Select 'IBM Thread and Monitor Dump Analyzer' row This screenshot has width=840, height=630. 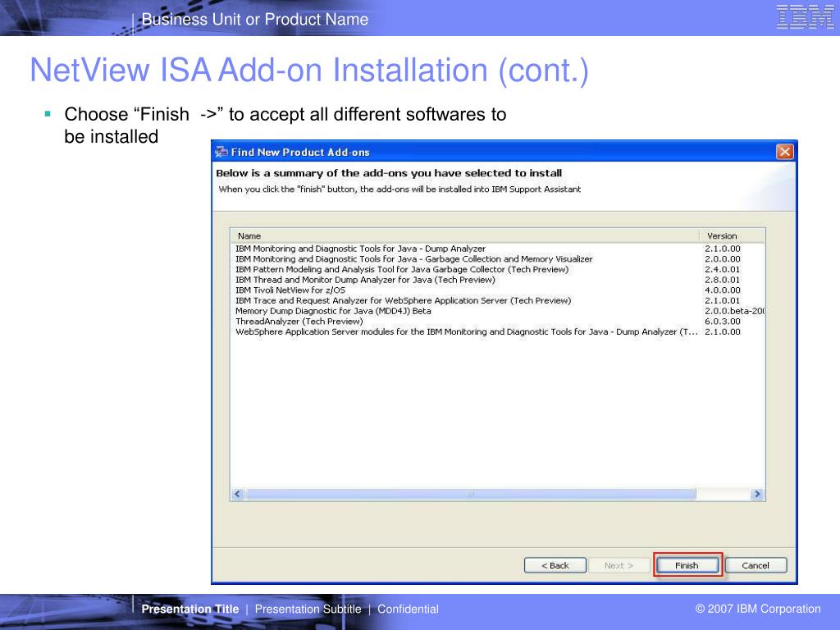point(497,280)
